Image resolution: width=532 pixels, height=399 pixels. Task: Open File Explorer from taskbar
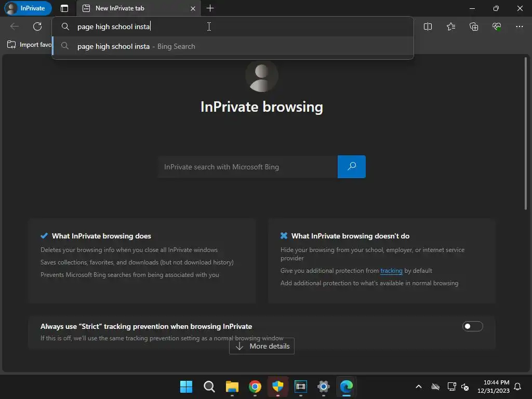point(232,387)
